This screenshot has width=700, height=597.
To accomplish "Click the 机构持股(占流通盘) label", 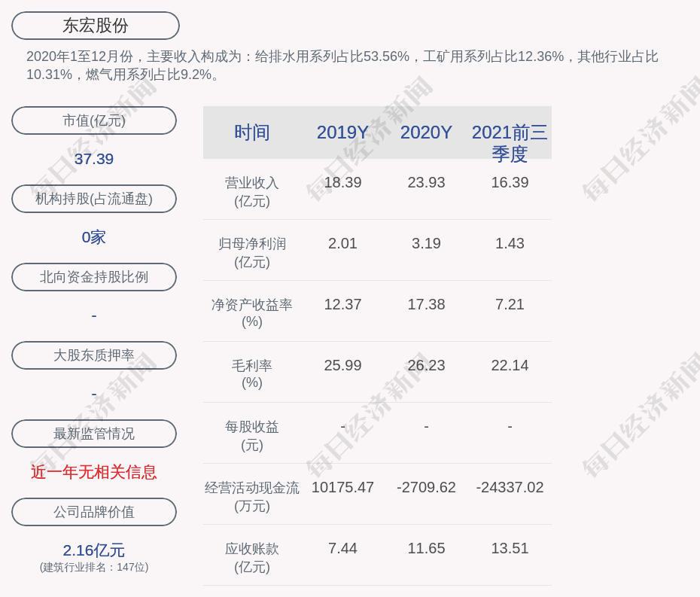I will [94, 199].
